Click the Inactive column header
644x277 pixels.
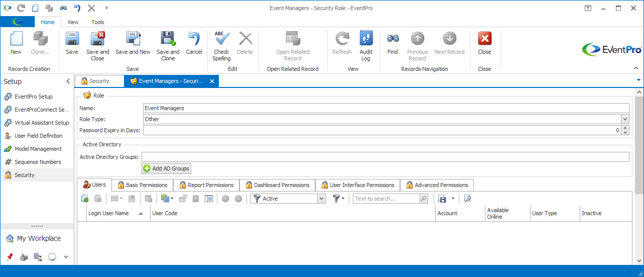pos(605,213)
